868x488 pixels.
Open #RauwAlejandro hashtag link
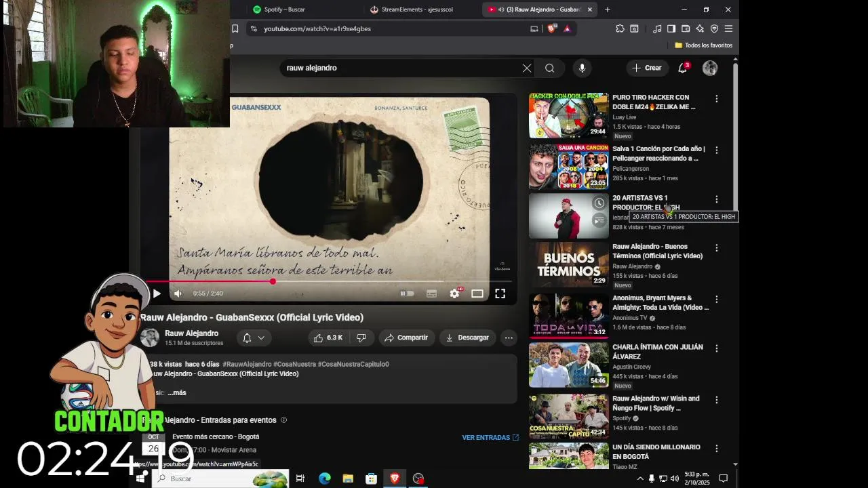(247, 364)
